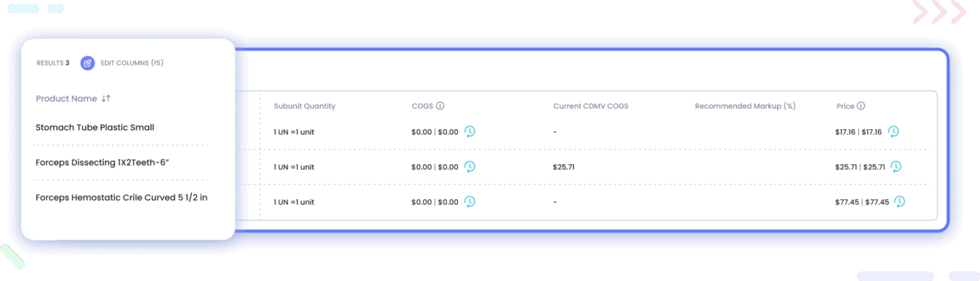The height and width of the screenshot is (281, 980).
Task: Click the $25.71 CDMV COGS value
Action: point(563,167)
